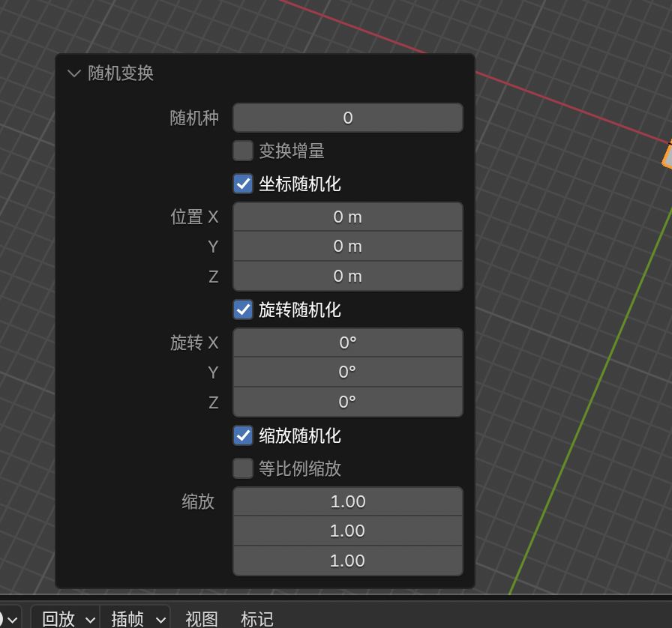Screen dimensions: 672x628
Task: Select the 旋转 Y angle field
Action: click(347, 372)
